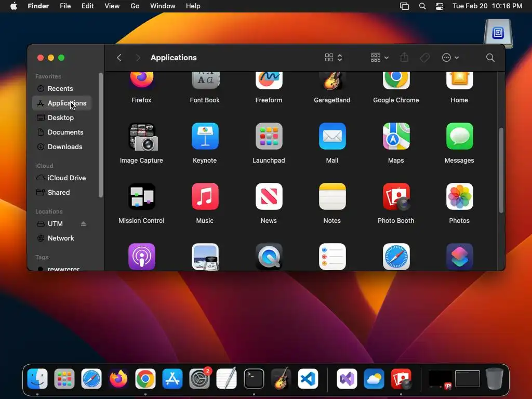Open Documents in the sidebar

62,132
